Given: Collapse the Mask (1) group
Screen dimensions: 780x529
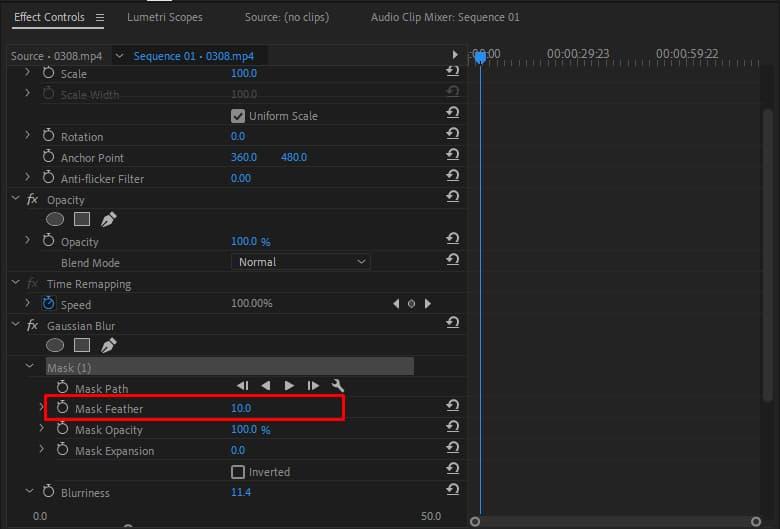Looking at the screenshot, I should [x=30, y=367].
